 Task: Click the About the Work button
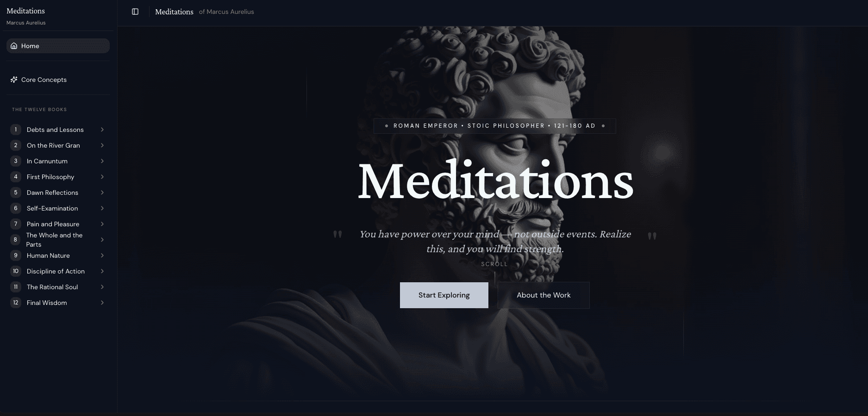pos(543,295)
